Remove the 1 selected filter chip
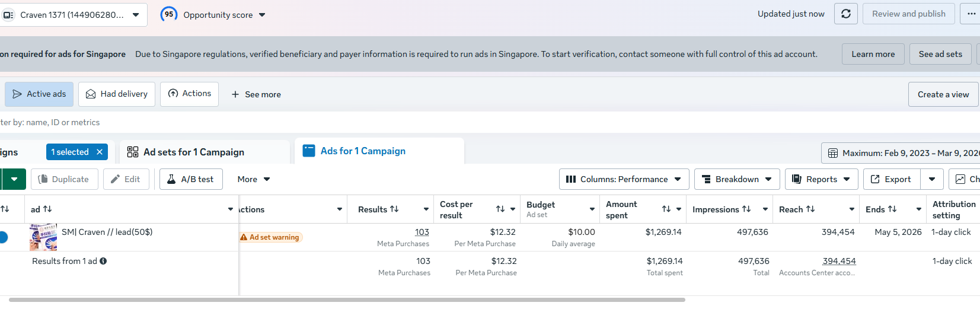The height and width of the screenshot is (312, 980). [100, 152]
